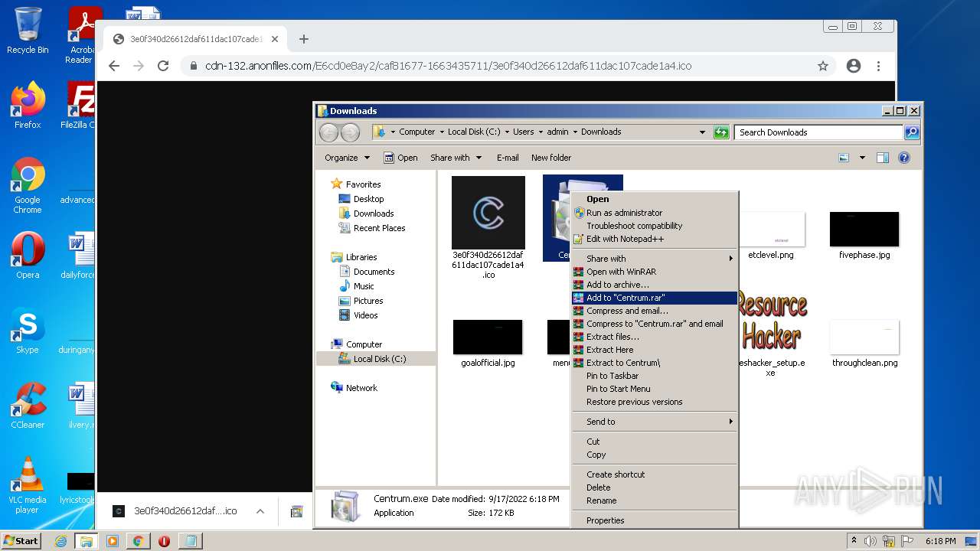
Task: Open the views options dropdown arrow
Action: click(862, 158)
